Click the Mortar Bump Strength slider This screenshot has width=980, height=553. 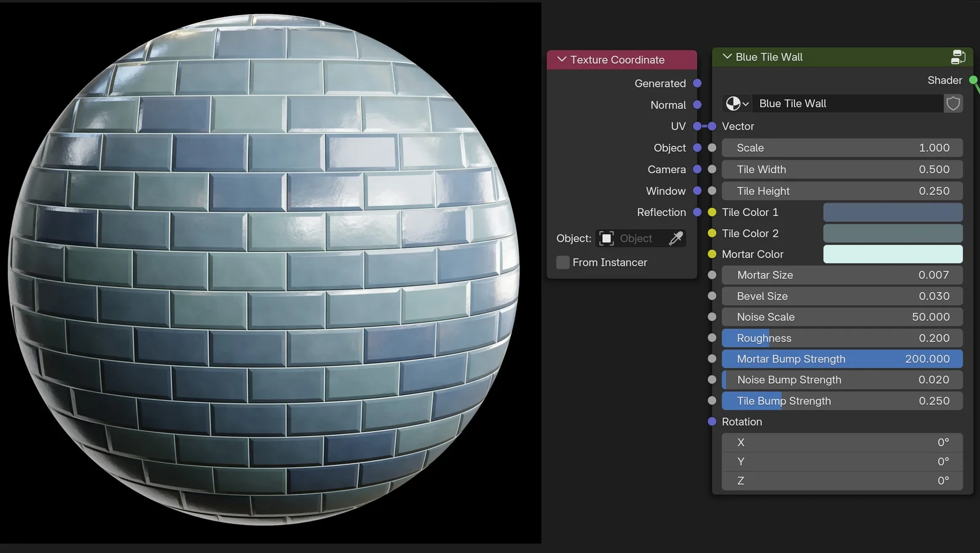point(842,359)
